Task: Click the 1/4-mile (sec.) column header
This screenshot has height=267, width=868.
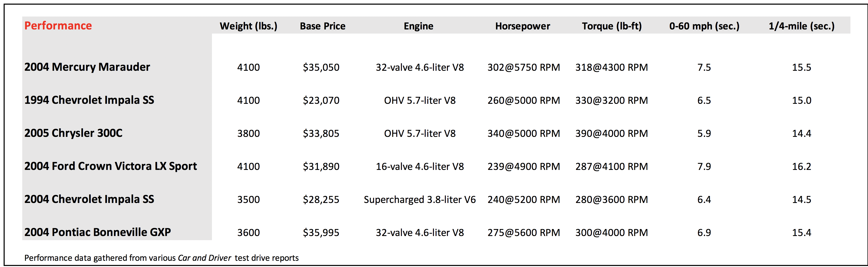Action: click(801, 26)
